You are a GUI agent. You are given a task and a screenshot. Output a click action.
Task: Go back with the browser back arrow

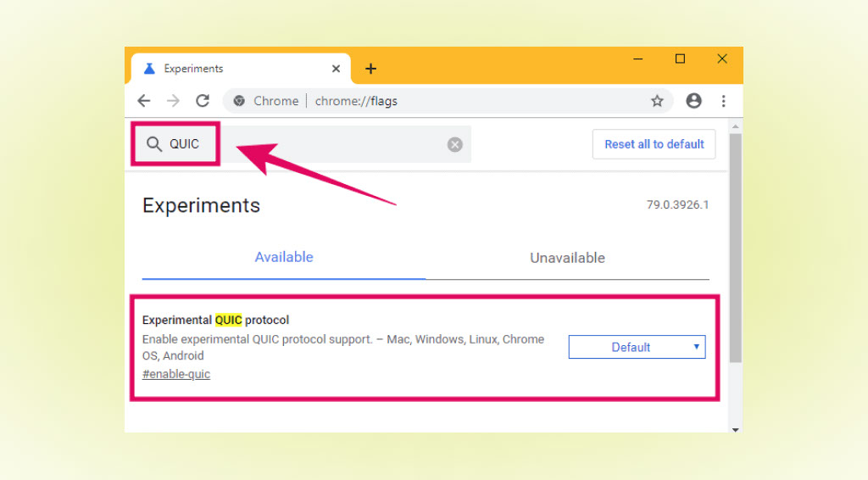[144, 101]
